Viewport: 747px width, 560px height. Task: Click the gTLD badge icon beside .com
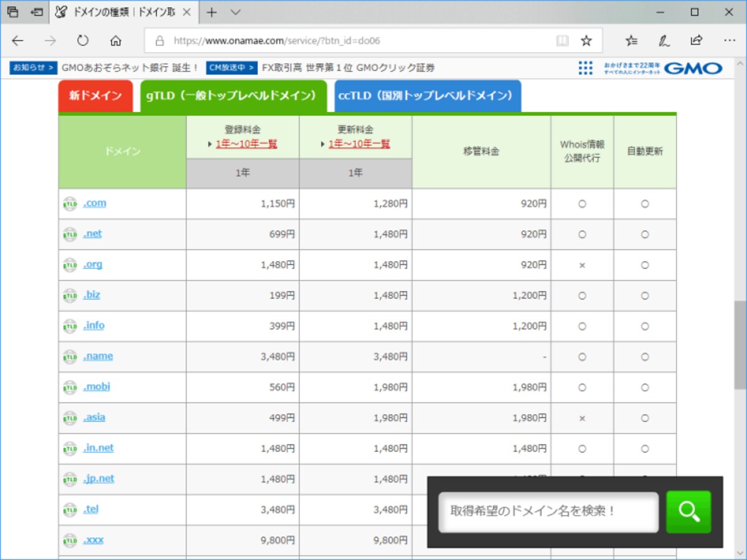pyautogui.click(x=70, y=203)
